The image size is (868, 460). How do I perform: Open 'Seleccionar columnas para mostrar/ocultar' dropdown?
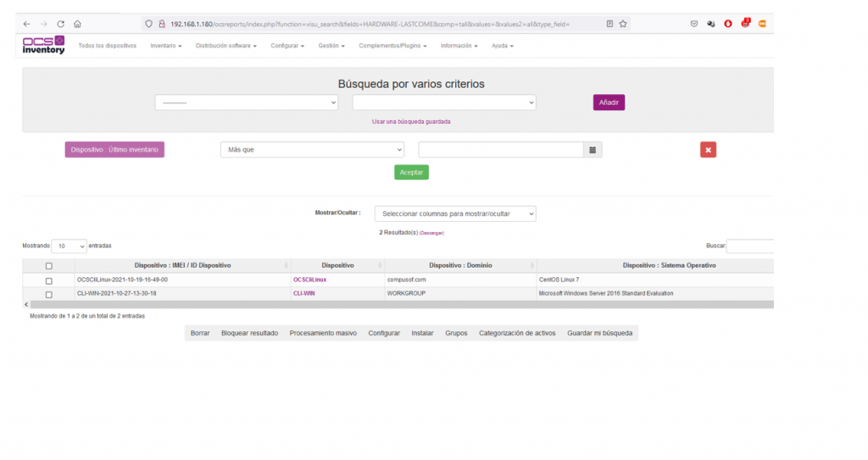(x=455, y=213)
